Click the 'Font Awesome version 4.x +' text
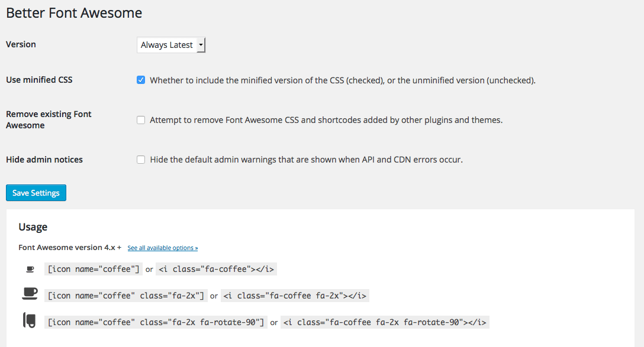 click(x=70, y=248)
